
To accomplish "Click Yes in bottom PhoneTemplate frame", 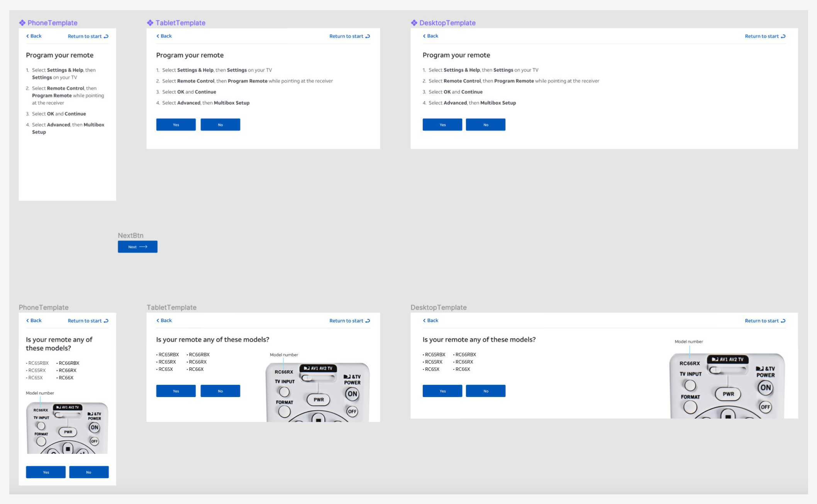I will point(46,472).
